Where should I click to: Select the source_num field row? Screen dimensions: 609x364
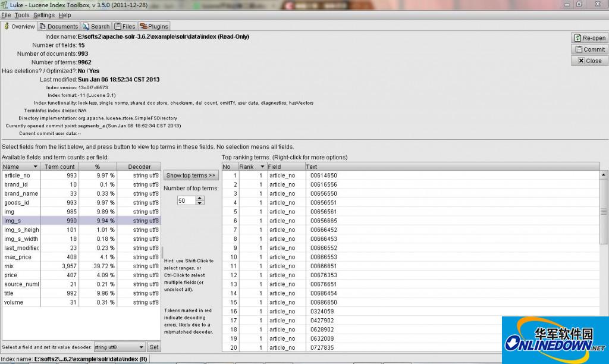point(81,284)
